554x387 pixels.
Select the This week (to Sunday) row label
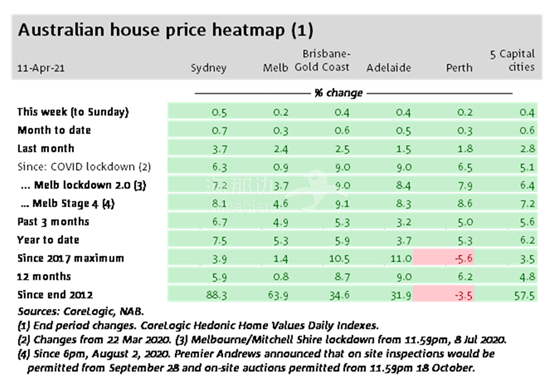pyautogui.click(x=73, y=112)
